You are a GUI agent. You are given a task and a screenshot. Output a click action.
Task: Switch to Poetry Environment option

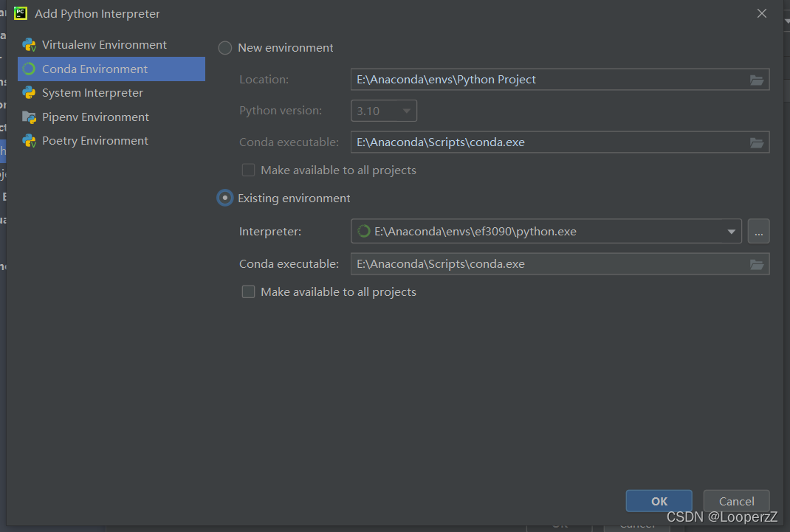(x=111, y=140)
